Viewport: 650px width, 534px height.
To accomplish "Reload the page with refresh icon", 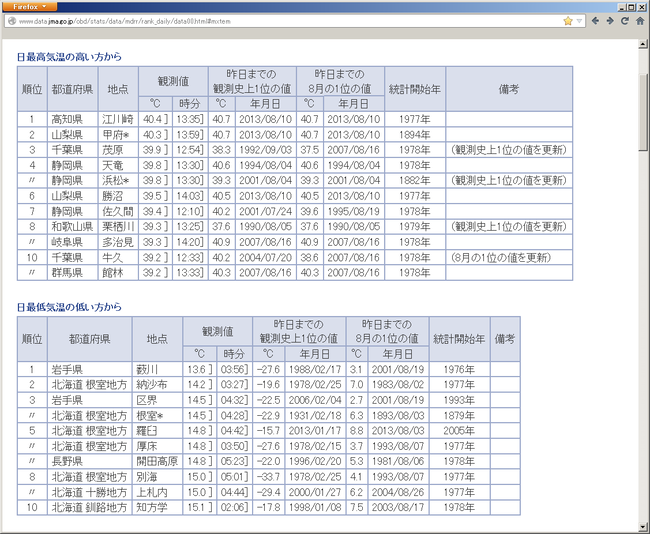I will pos(625,21).
